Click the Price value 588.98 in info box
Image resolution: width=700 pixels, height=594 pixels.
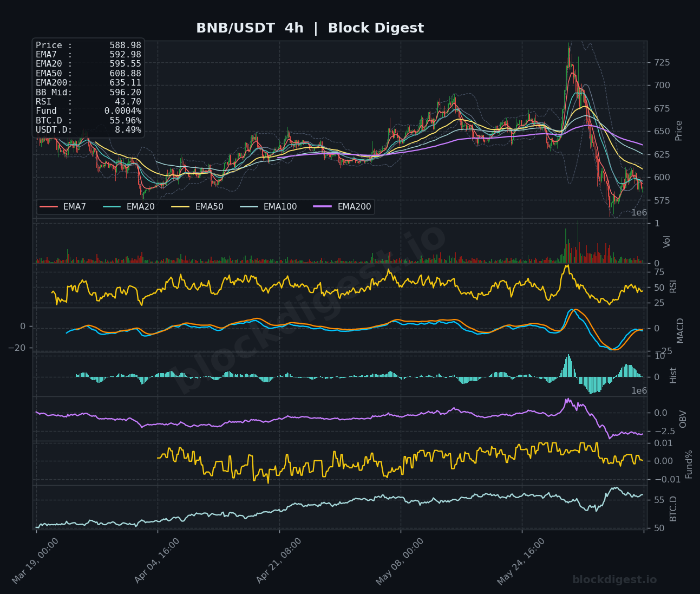(x=125, y=45)
